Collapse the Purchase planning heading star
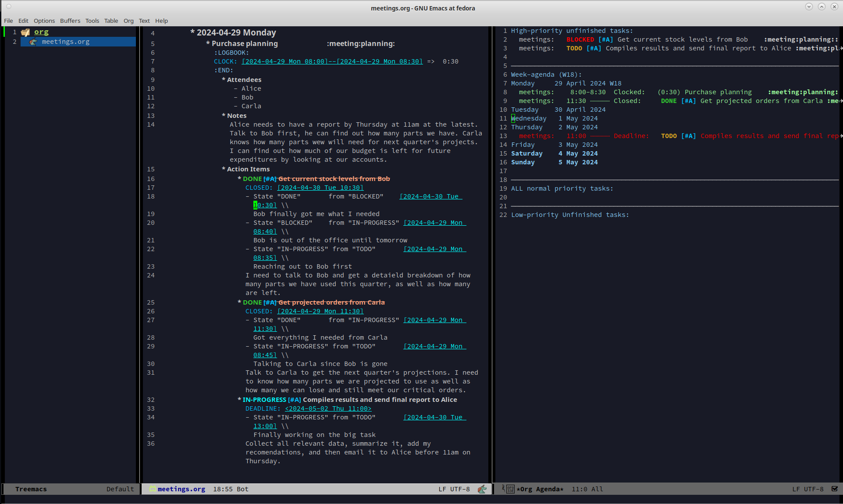 208,43
